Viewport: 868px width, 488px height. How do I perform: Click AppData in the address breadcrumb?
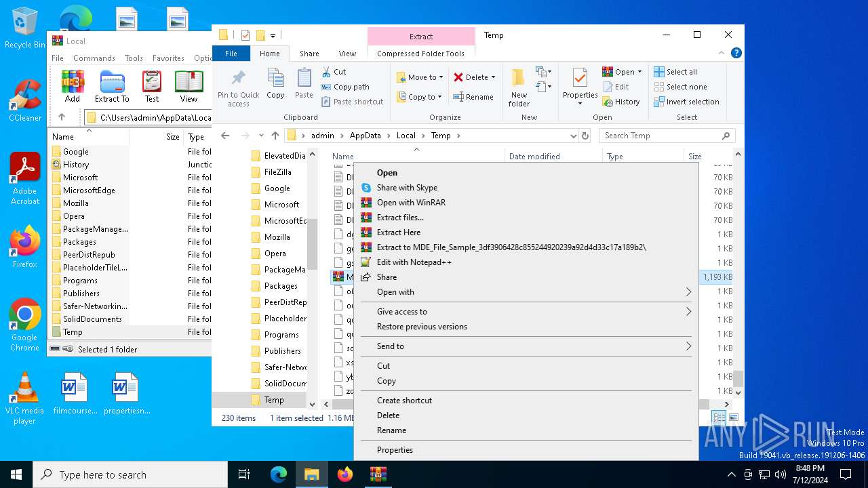pyautogui.click(x=366, y=136)
